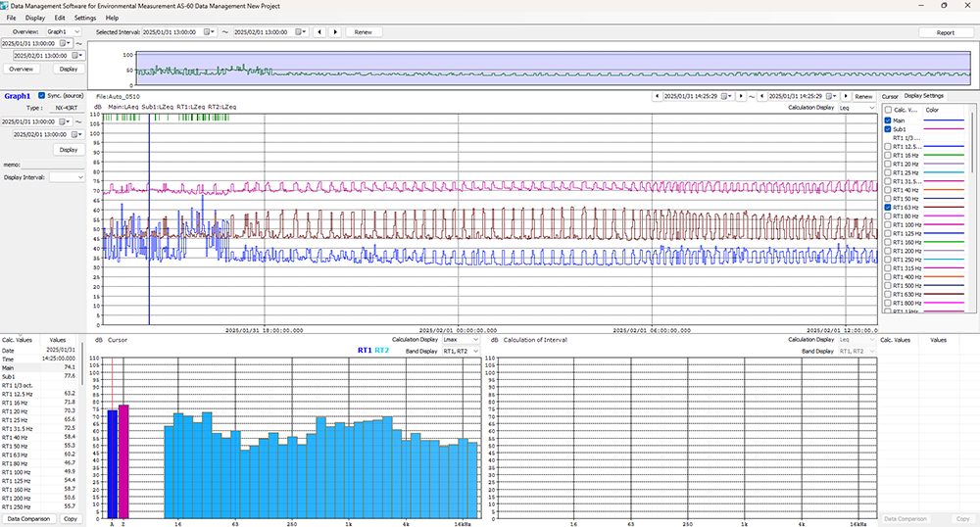Viewport: 980px width, 527px height.
Task: Open calendar on cursor end time field
Action: (832, 96)
